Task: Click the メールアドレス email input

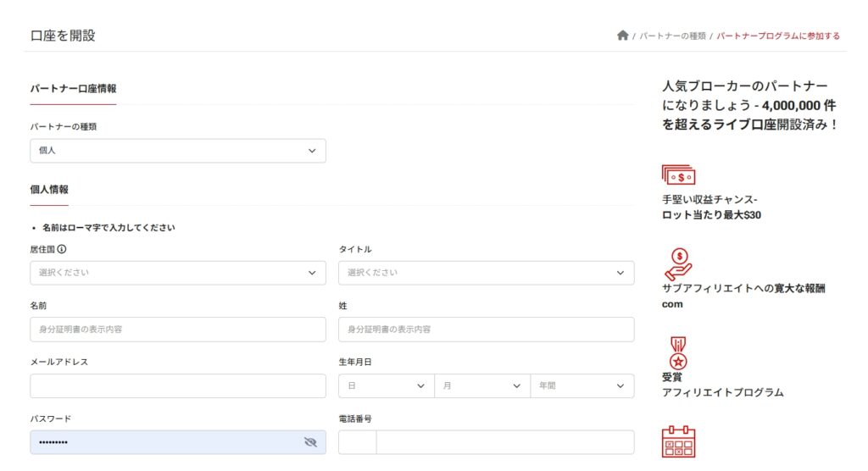Action: click(x=178, y=386)
